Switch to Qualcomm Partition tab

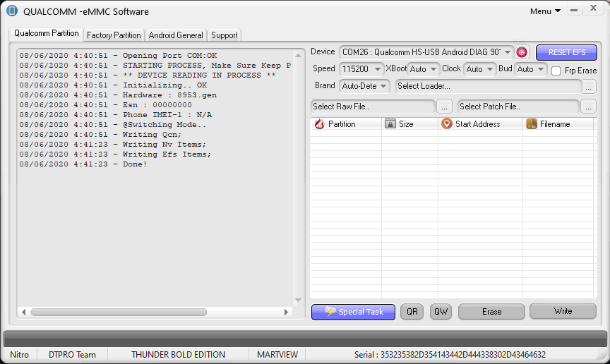click(x=47, y=33)
